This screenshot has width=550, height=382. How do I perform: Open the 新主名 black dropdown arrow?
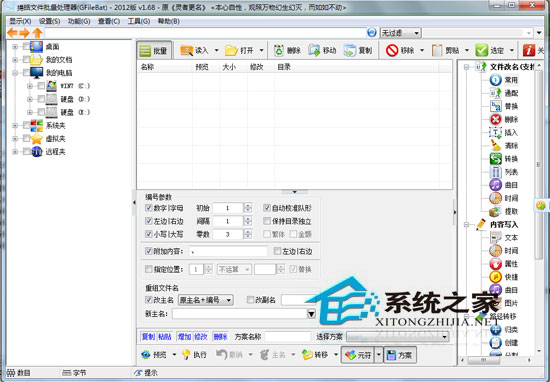311,314
